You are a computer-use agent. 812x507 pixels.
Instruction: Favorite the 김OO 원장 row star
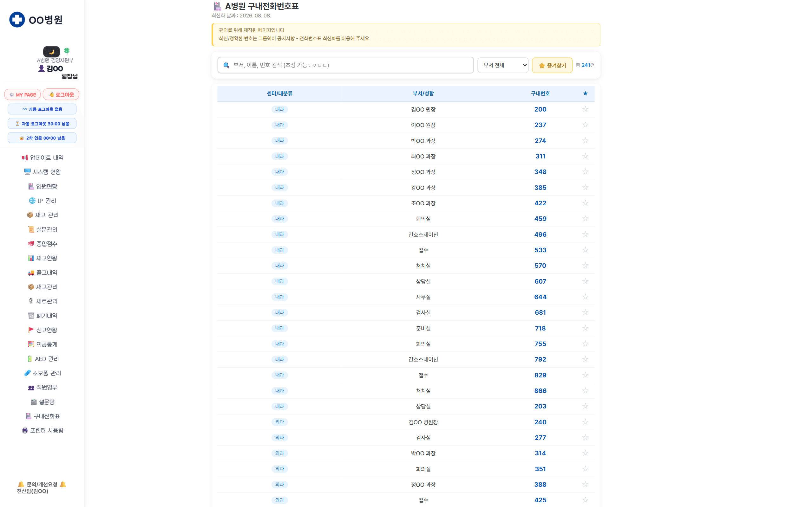coord(585,109)
